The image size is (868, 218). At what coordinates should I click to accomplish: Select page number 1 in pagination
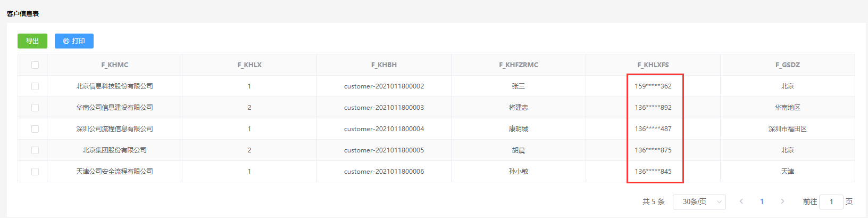[762, 201]
